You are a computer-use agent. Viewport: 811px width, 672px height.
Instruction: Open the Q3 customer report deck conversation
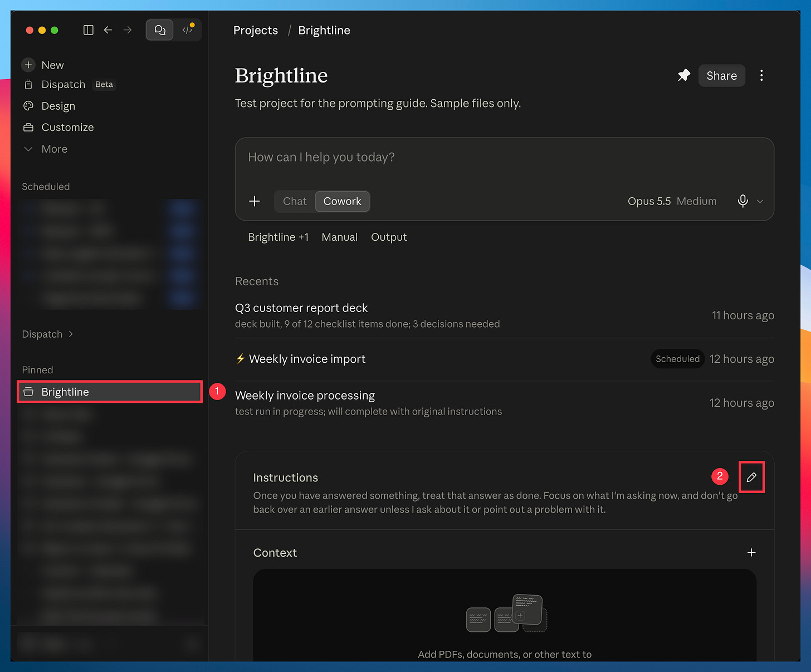504,316
